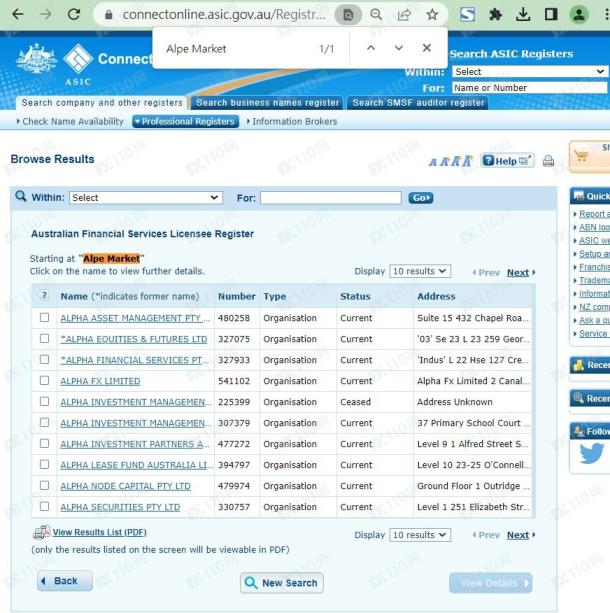The height and width of the screenshot is (613, 610).
Task: Click the Go button
Action: pyautogui.click(x=421, y=198)
